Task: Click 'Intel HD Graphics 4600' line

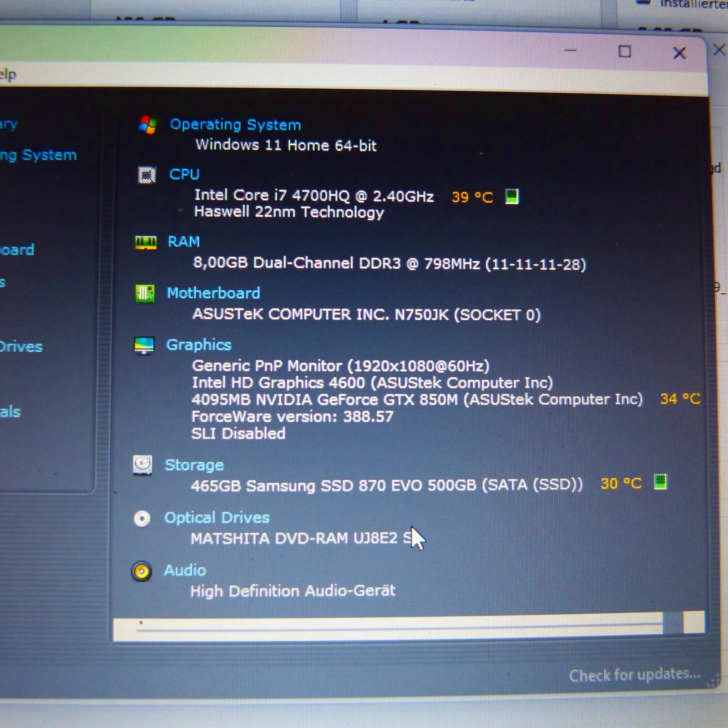Action: tap(372, 383)
